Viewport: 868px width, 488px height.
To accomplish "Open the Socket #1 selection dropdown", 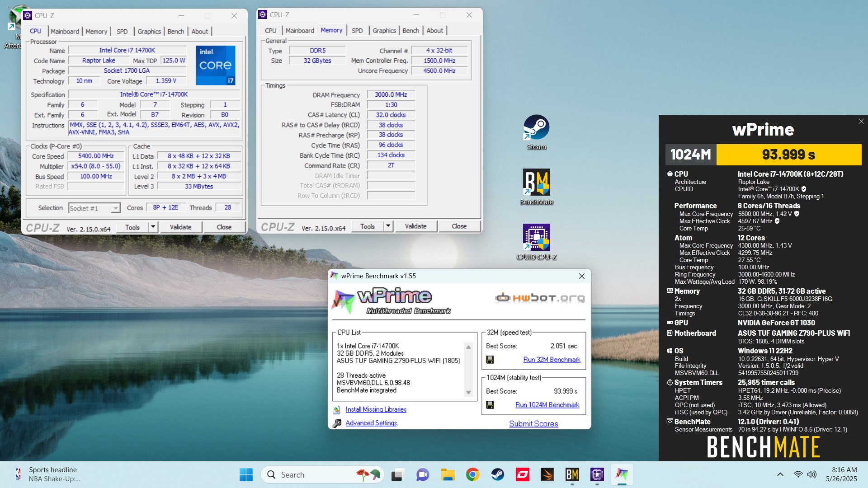I will pyautogui.click(x=94, y=208).
